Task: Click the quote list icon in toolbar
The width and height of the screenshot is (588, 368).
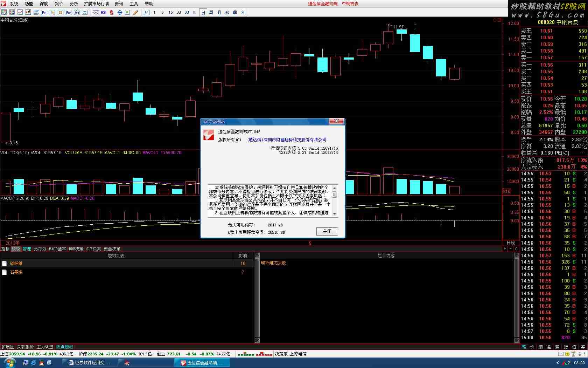Action: pyautogui.click(x=12, y=12)
